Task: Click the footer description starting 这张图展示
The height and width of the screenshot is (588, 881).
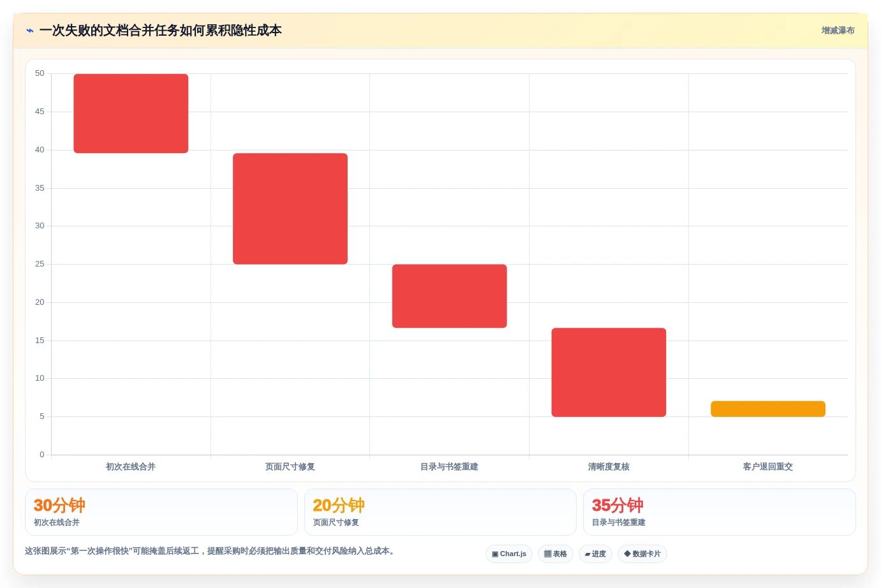Action: (210, 551)
